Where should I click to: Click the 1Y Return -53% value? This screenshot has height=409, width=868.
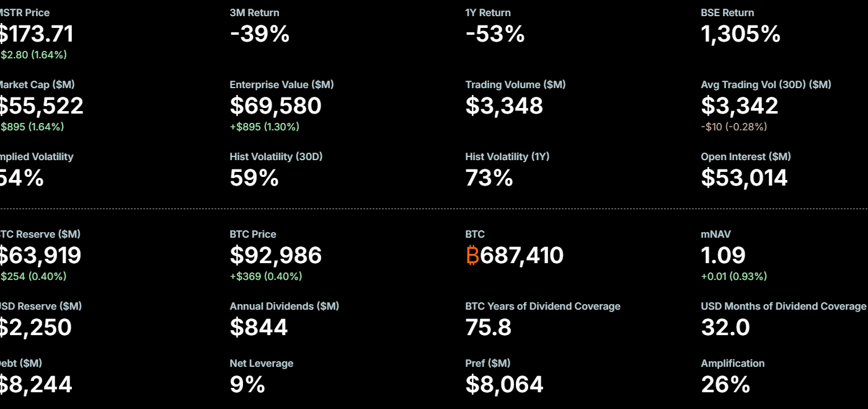coord(495,34)
